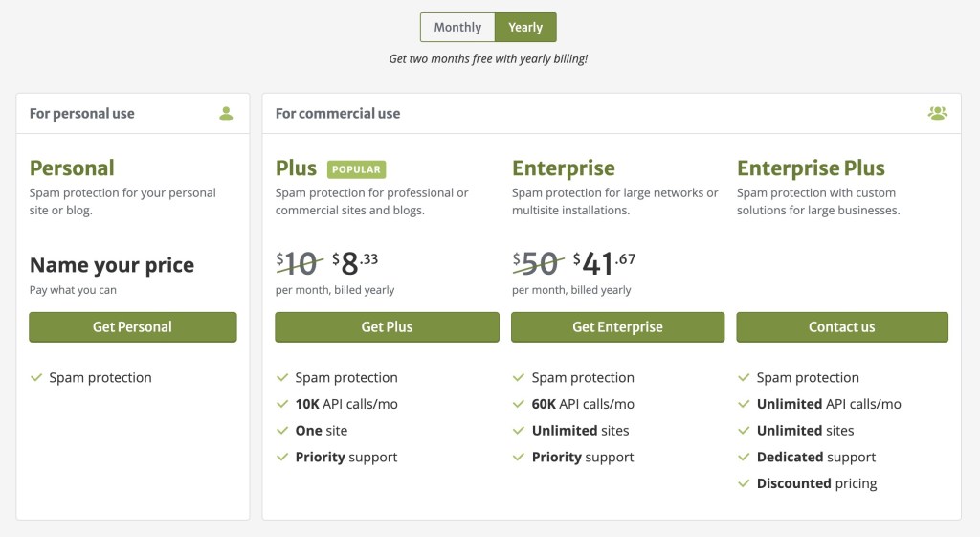Click checkmark beside Dedicated support
Screen dimensions: 980x537
[x=744, y=457]
